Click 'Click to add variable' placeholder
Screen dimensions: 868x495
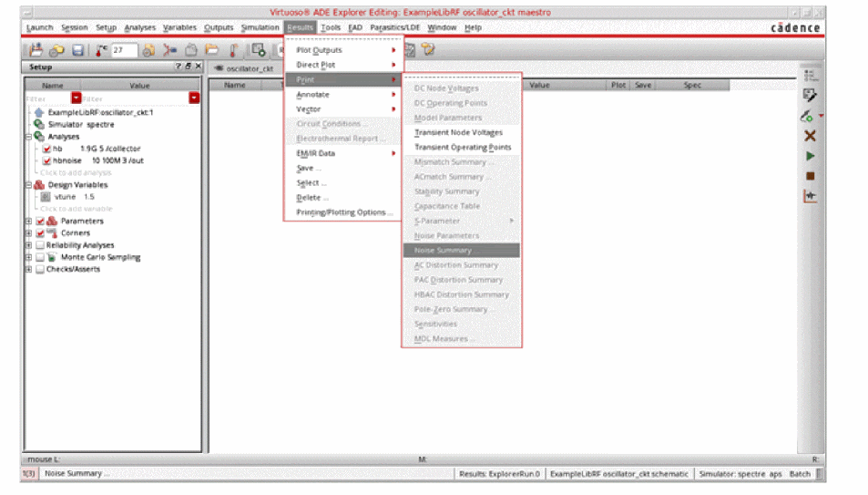point(77,209)
